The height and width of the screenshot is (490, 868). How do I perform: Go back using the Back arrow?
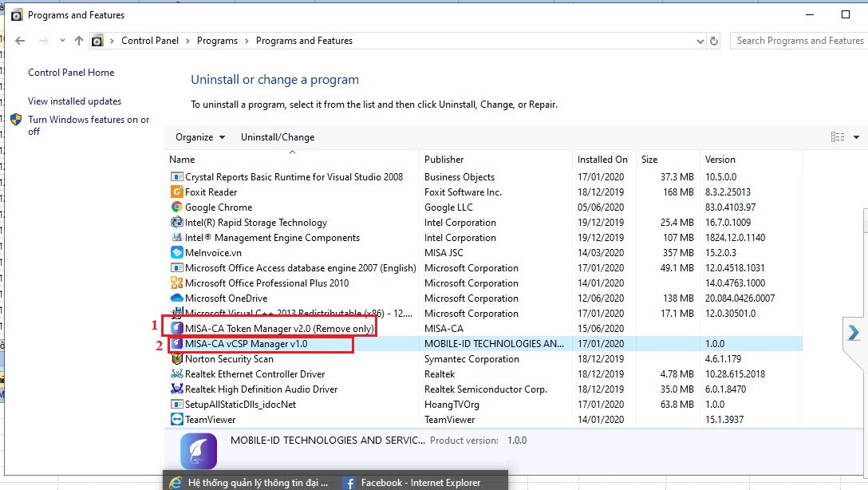[20, 41]
